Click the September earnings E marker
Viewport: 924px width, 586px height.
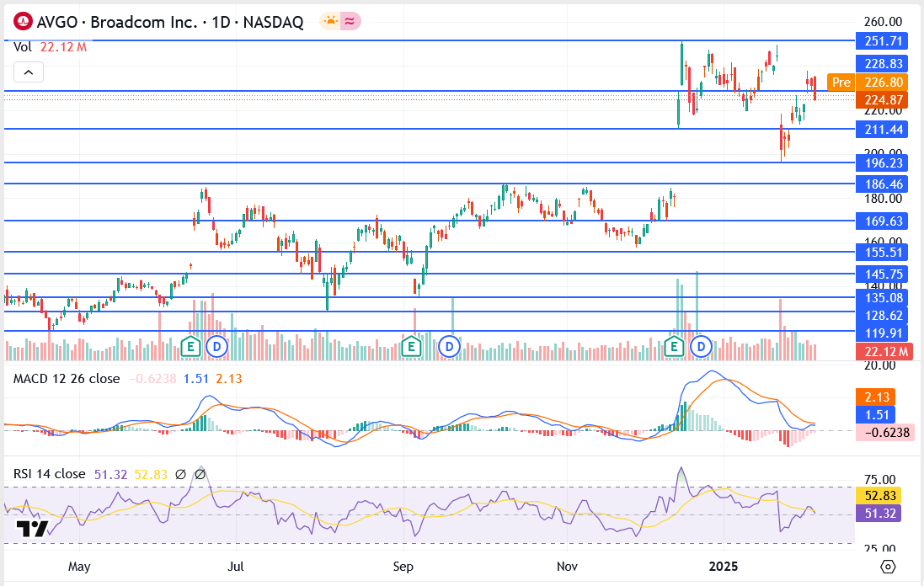(412, 346)
